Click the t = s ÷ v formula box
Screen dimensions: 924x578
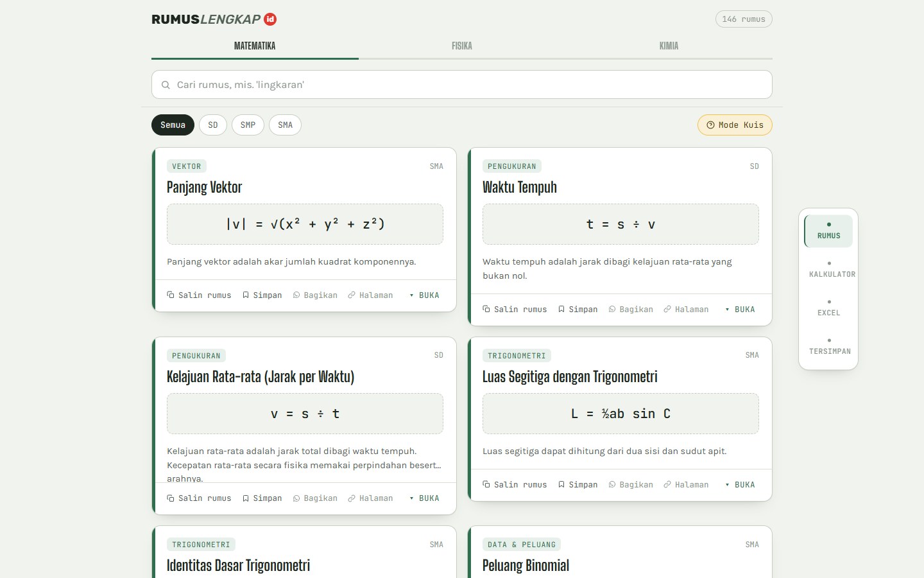[x=620, y=224]
